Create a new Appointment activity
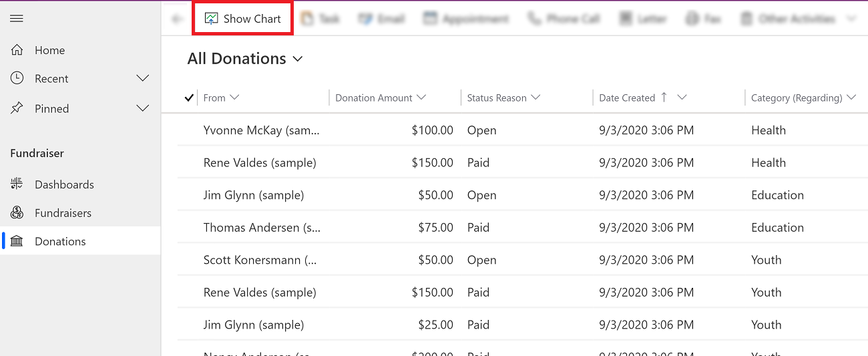Screen dimensions: 868x356 466,19
